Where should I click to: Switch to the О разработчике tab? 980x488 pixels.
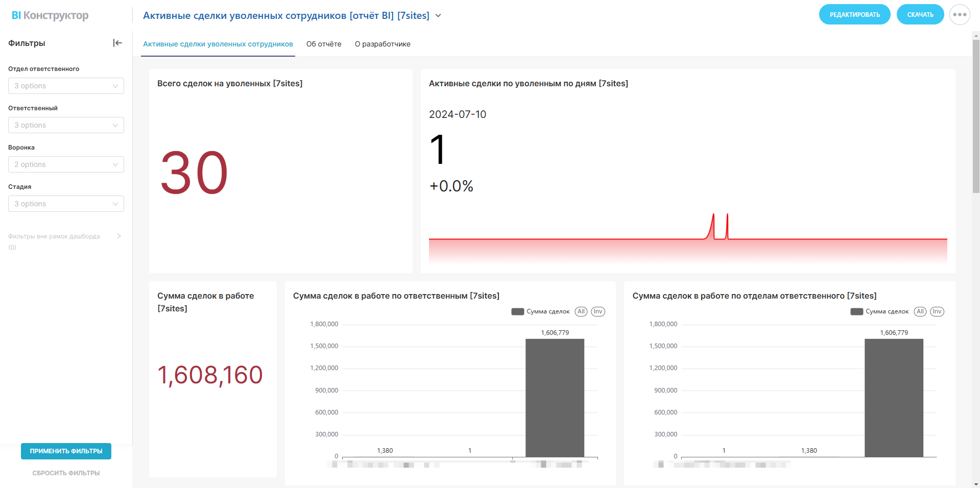[x=383, y=44]
